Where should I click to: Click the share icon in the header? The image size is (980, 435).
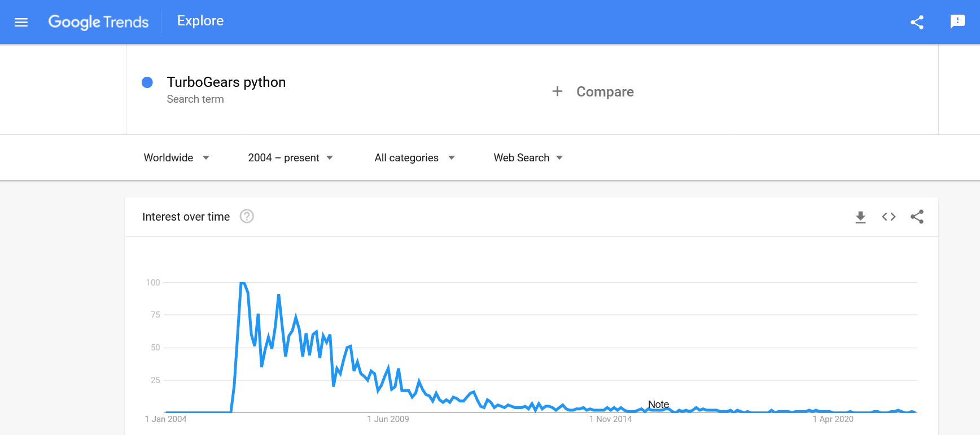tap(917, 22)
